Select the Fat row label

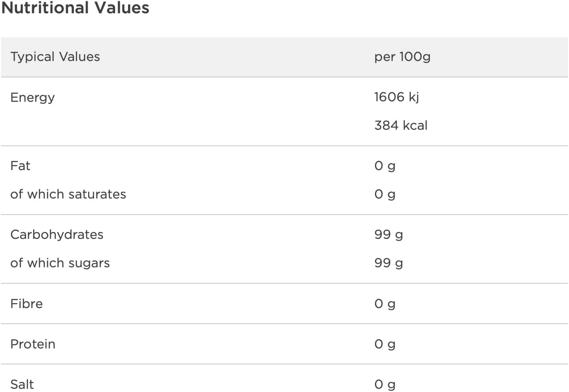(x=20, y=166)
